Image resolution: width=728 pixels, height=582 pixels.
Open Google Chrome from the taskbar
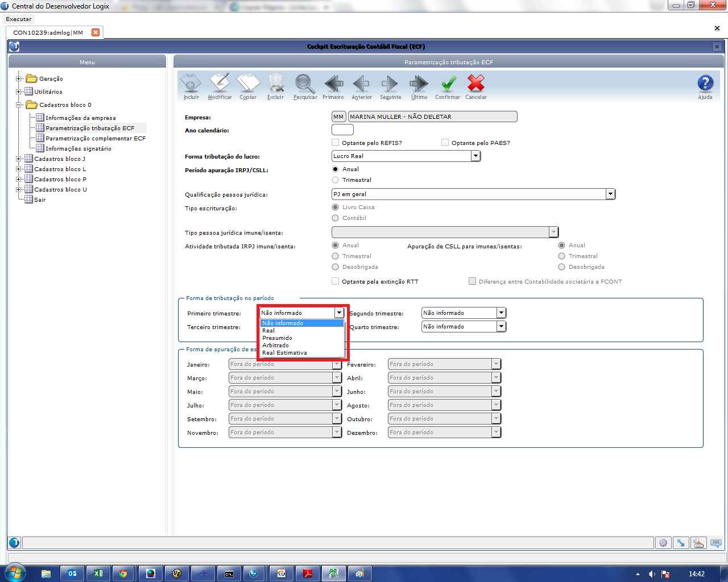[123, 573]
